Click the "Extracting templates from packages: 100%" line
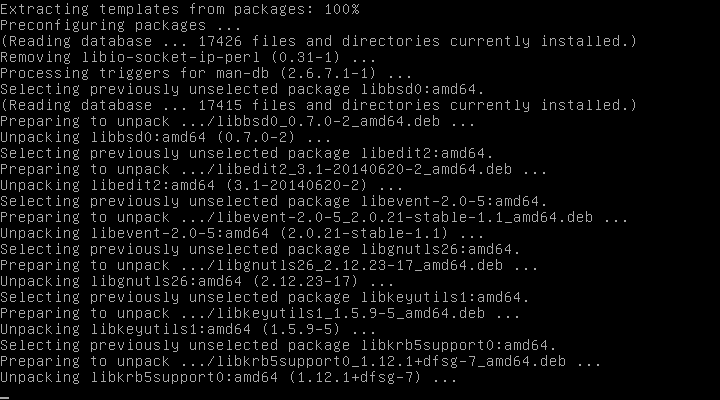The width and height of the screenshot is (720, 400). click(x=180, y=9)
